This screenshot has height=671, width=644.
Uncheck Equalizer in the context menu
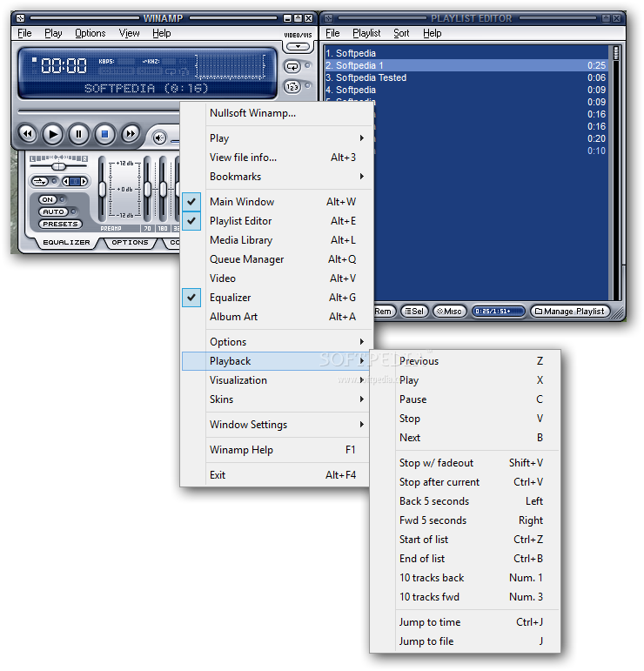276,298
